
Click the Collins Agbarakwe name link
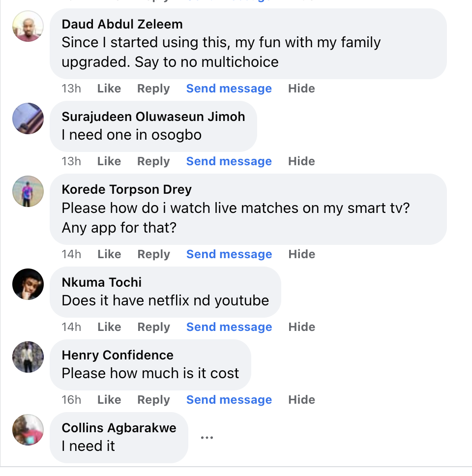119,428
